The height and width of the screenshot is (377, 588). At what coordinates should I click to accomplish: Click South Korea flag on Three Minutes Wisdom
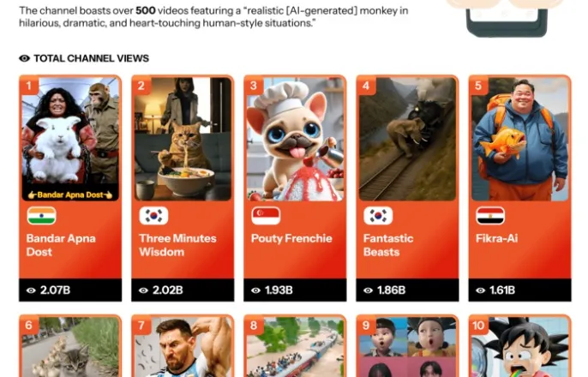(x=153, y=215)
